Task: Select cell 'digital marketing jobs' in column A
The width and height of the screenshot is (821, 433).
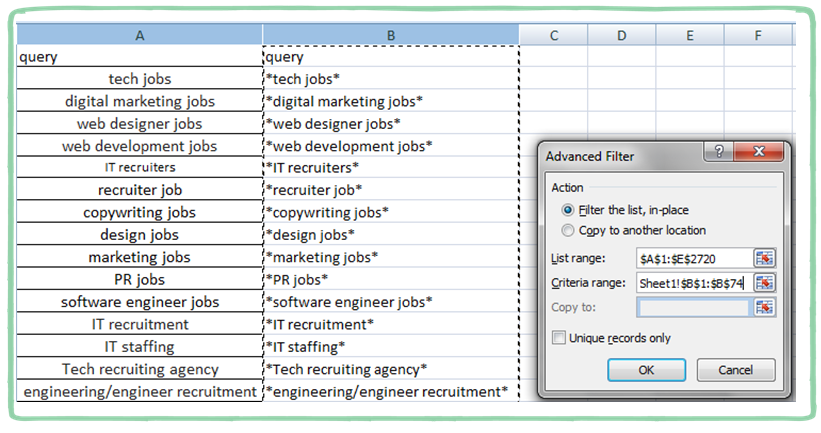Action: pos(140,101)
